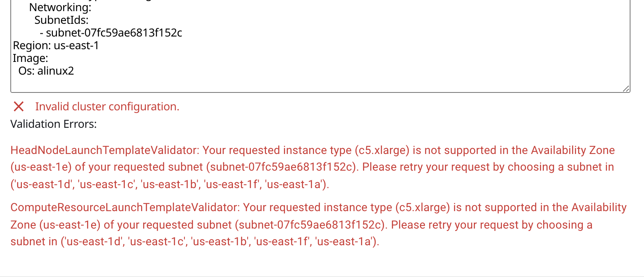Click '(c5.xlarge)' in the ComputeResource error
The width and height of the screenshot is (644, 277).
[x=423, y=207]
